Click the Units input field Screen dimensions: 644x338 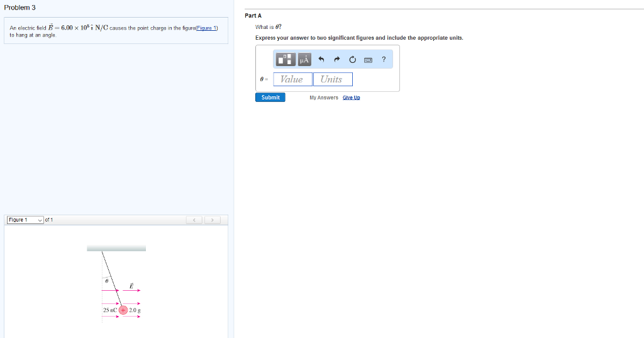click(333, 79)
